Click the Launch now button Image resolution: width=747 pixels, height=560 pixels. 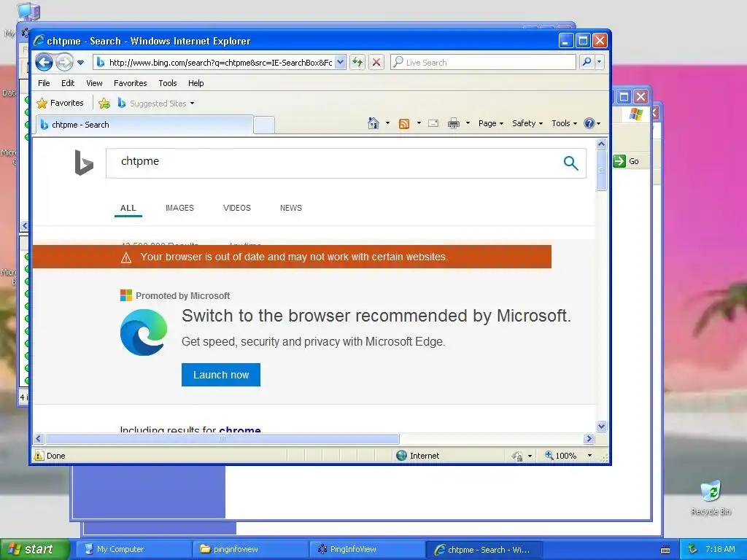click(221, 375)
